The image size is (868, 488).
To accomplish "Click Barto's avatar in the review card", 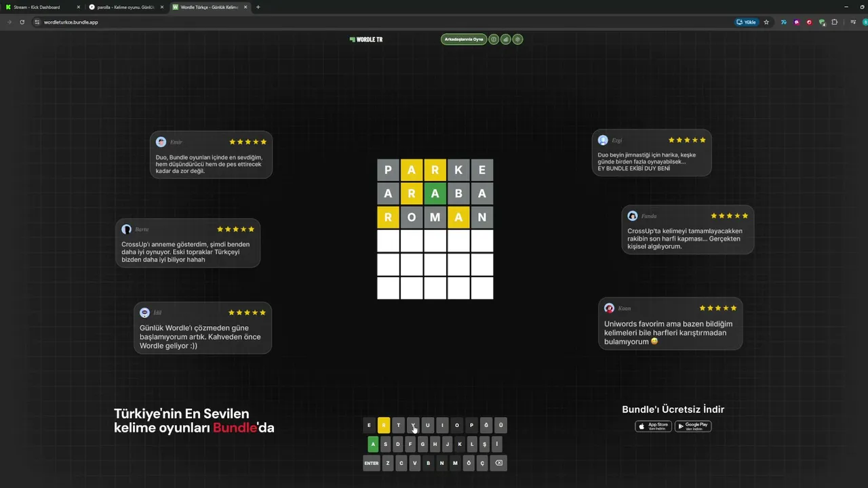I will click(x=127, y=229).
